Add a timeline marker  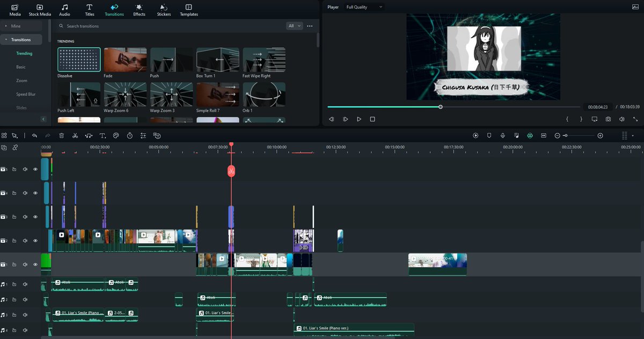click(x=489, y=135)
